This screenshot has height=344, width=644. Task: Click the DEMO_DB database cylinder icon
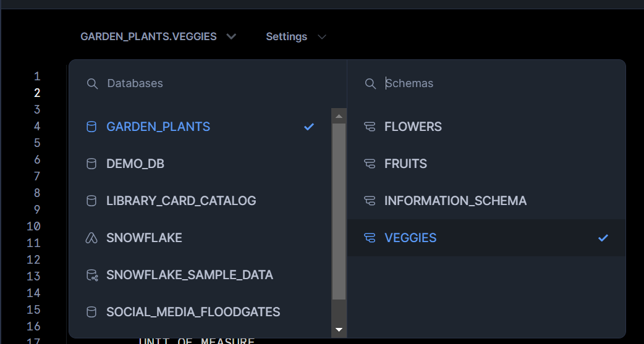coord(91,164)
